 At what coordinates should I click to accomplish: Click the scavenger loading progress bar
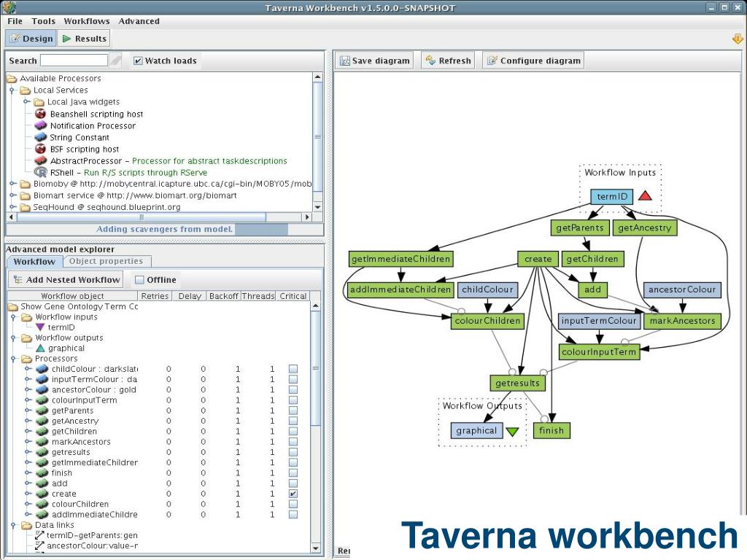tap(165, 229)
